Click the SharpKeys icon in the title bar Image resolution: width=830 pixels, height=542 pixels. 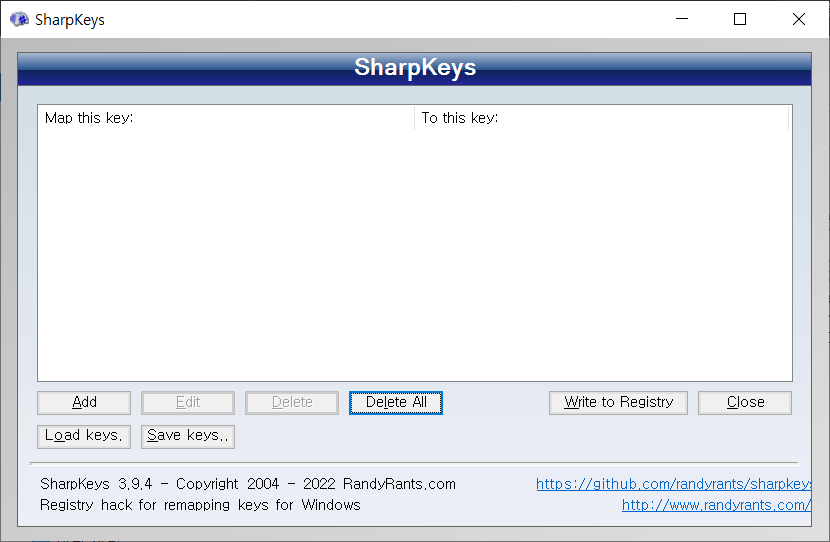click(20, 20)
